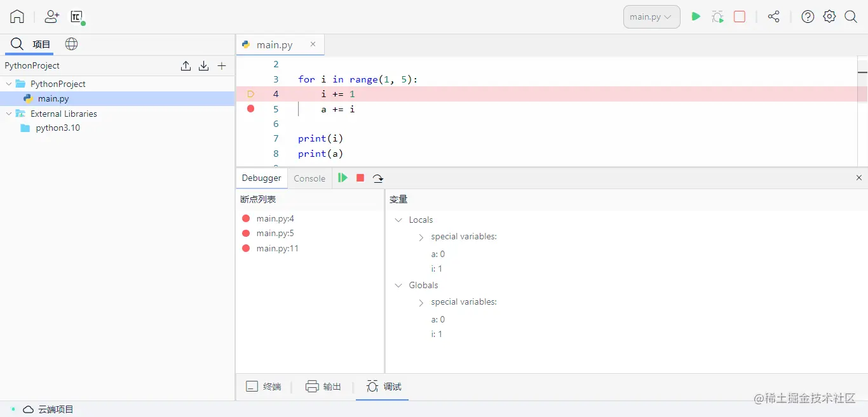Select breakpoint main.py:11 in list

278,248
